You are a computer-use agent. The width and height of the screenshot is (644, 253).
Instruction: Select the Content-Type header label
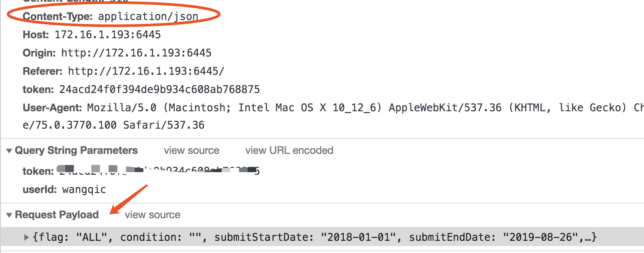(x=58, y=17)
